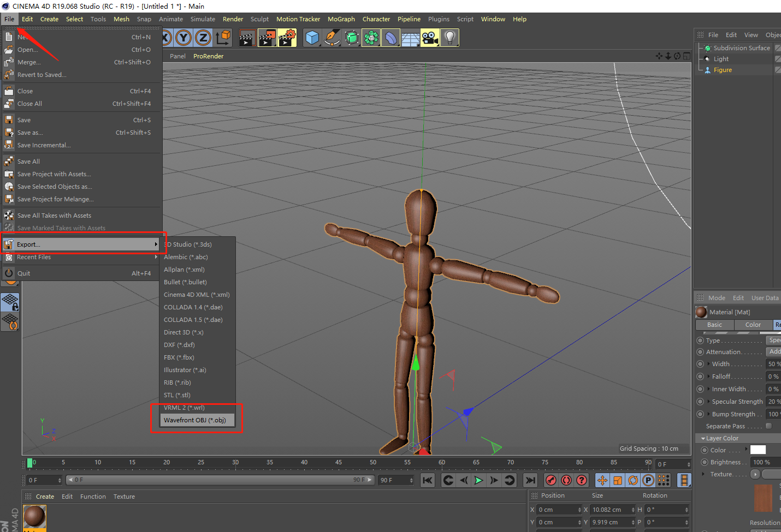Click the white Color swatch under Layer Color
The width and height of the screenshot is (781, 532).
tap(758, 450)
